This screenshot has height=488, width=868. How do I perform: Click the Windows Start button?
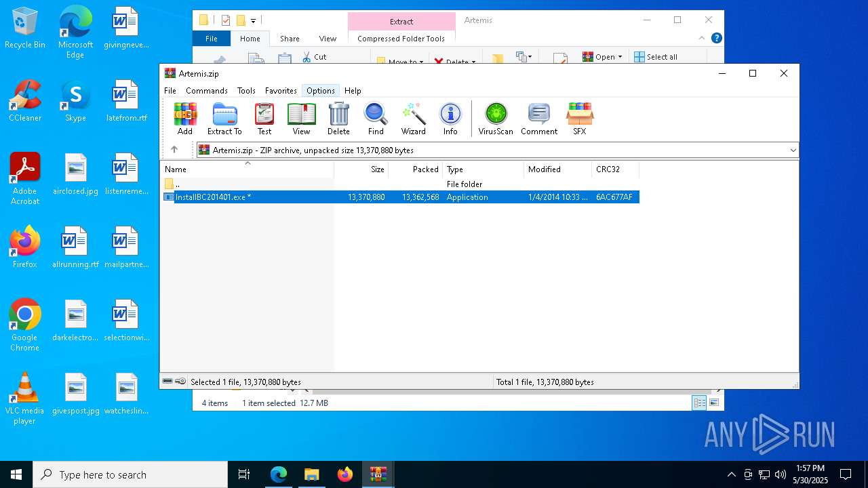coord(16,474)
